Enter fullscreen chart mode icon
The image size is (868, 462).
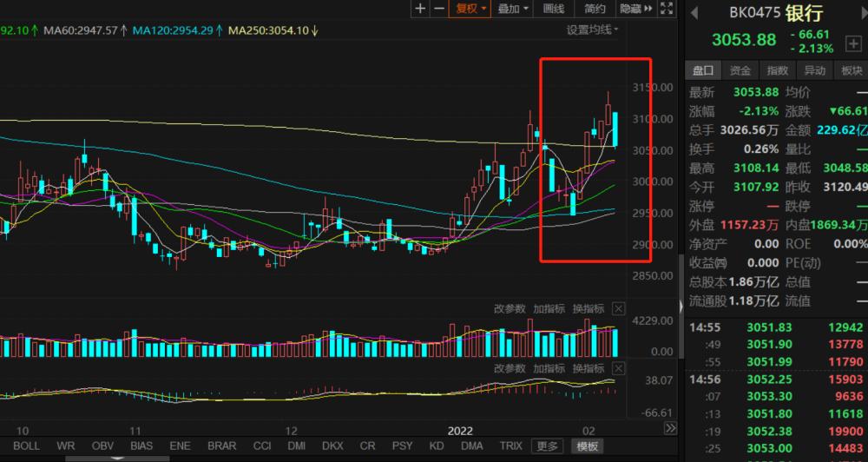coord(667,9)
